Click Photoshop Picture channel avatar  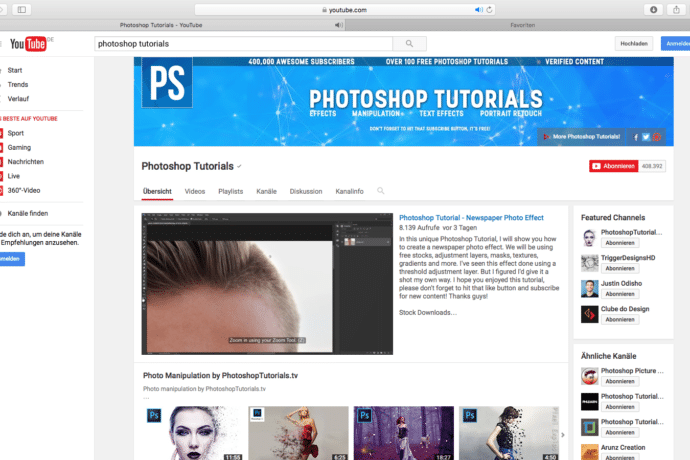(589, 376)
